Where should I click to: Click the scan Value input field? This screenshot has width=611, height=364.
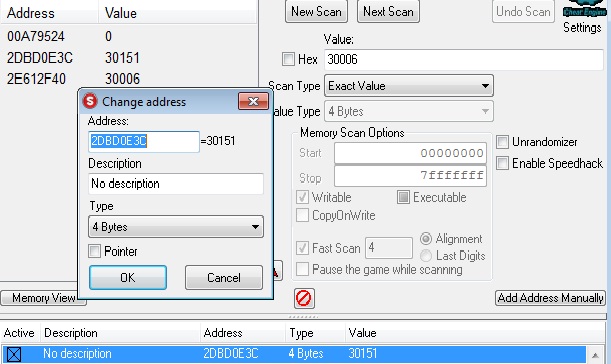(x=464, y=60)
